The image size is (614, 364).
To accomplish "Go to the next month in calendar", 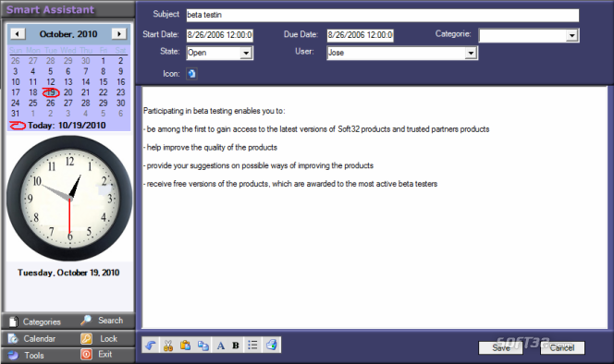I will (x=119, y=34).
